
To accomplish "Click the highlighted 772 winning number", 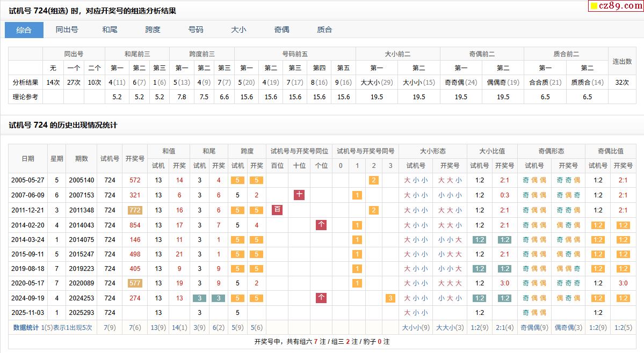I will click(x=135, y=210).
